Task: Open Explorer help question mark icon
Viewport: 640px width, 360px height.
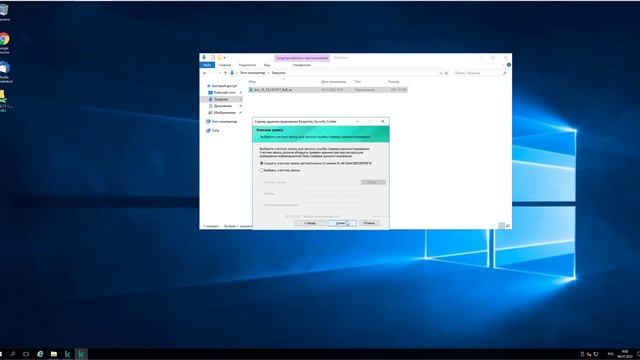Action: click(509, 65)
